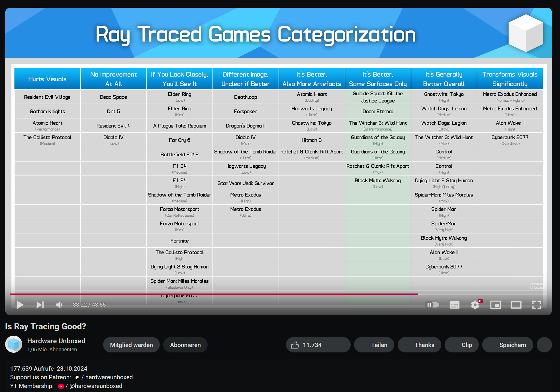560x392 pixels.
Task: Click the red video progress bar
Action: 214,294
